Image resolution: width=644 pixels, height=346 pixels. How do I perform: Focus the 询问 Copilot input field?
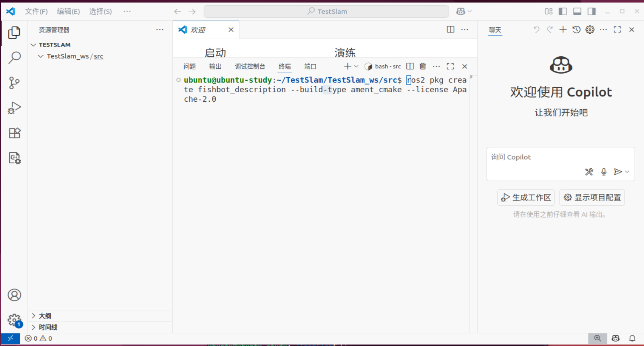click(561, 157)
